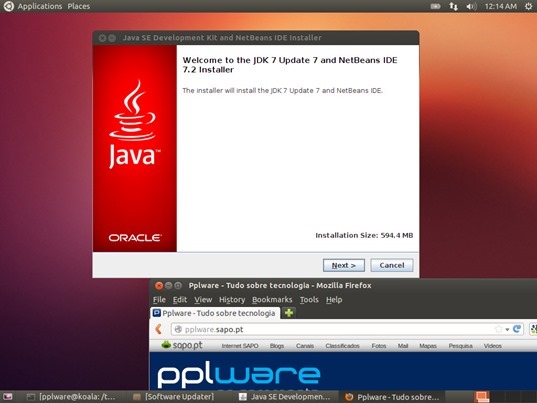Open the Videos link in SAPO bar
Image resolution: width=537 pixels, height=403 pixels.
(492, 346)
